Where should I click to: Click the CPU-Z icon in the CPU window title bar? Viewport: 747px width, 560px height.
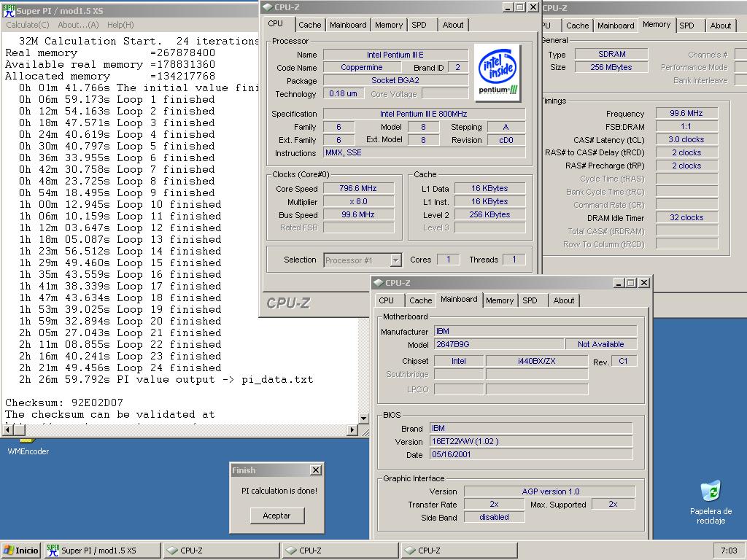[x=267, y=7]
